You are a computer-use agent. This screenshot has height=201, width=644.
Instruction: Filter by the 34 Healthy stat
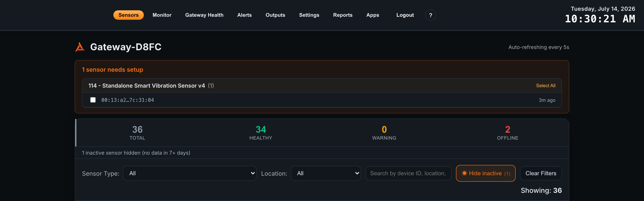(261, 133)
